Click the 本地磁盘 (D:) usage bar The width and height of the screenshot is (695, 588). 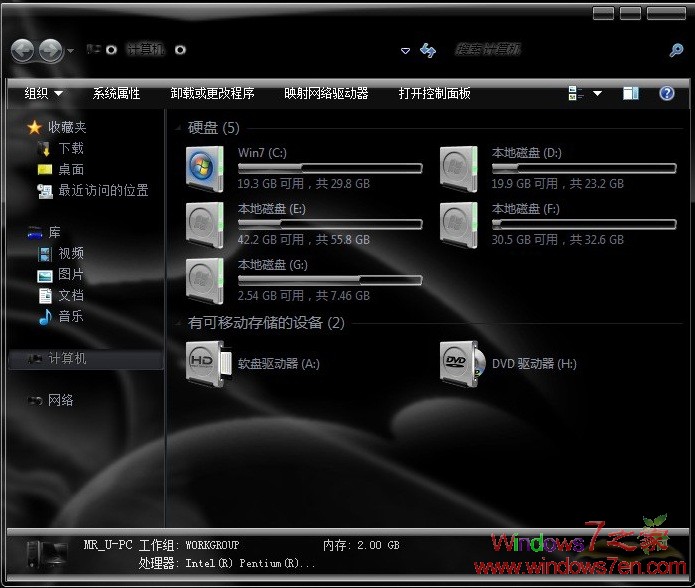click(584, 168)
